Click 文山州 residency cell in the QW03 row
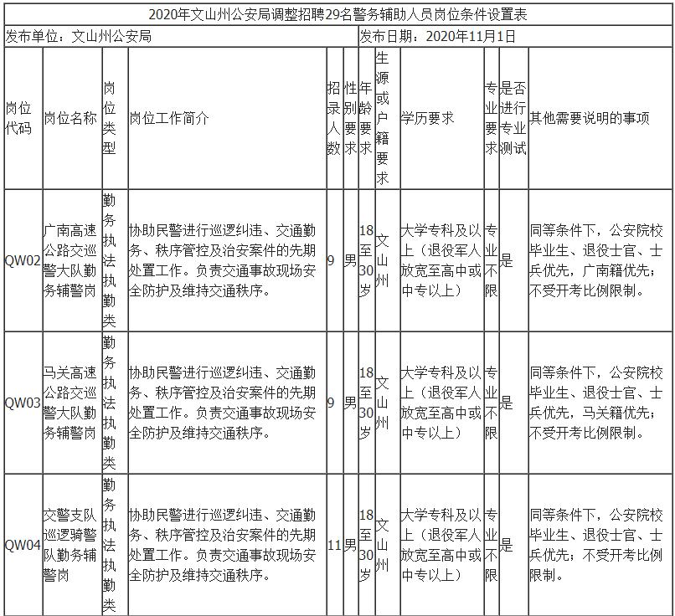Viewport: 675px width, 616px height. click(388, 403)
